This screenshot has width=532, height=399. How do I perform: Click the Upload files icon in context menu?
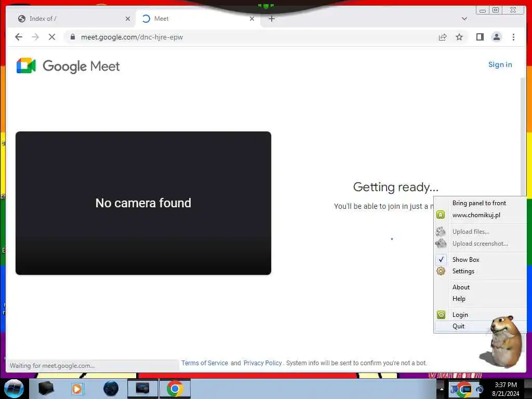click(441, 231)
